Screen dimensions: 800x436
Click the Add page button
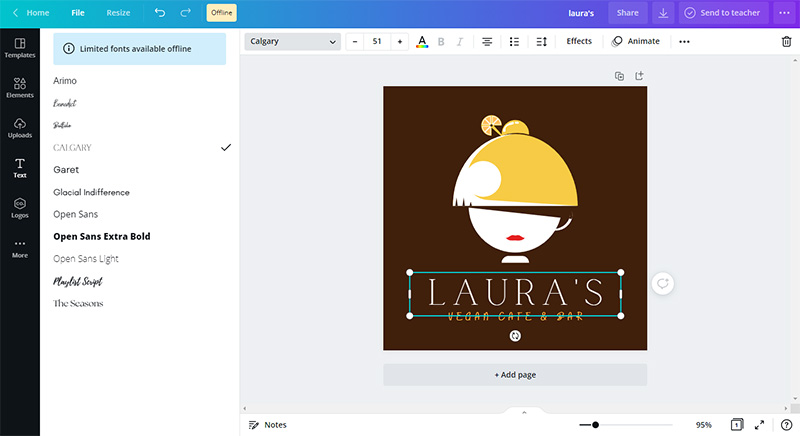(x=515, y=375)
